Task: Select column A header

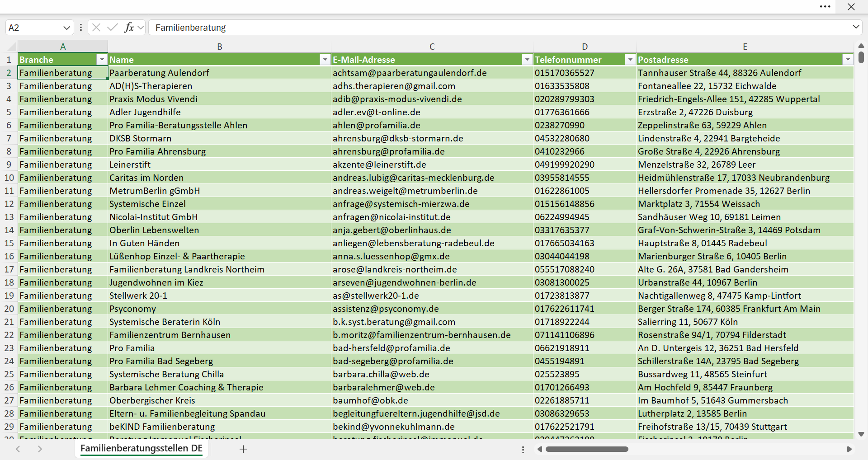Action: point(63,47)
